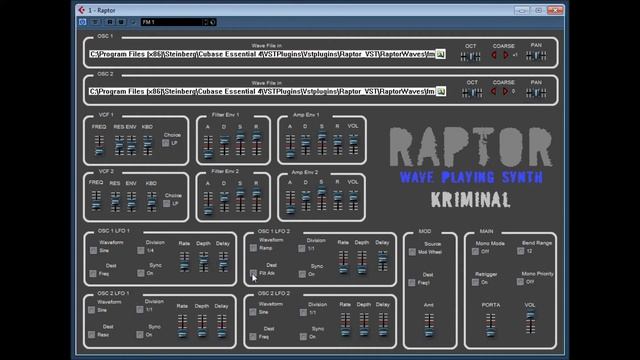
Task: Toggle OSC 2 LFO 2 Sync On
Action: 303,336
